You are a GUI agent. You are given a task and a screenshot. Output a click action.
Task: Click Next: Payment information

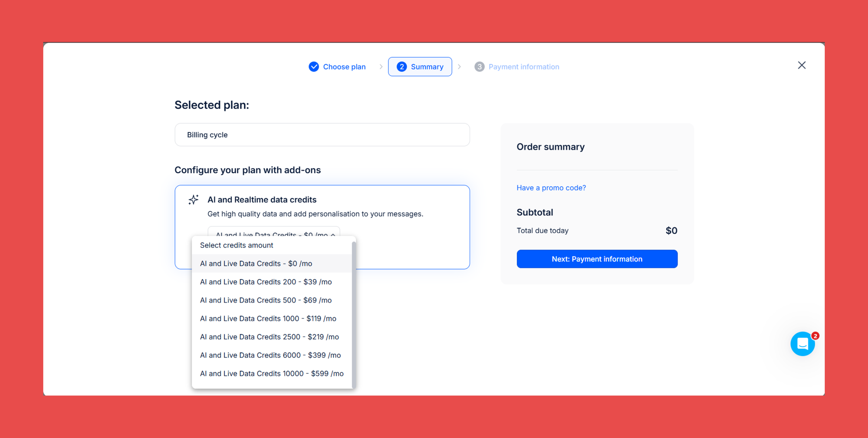tap(597, 259)
